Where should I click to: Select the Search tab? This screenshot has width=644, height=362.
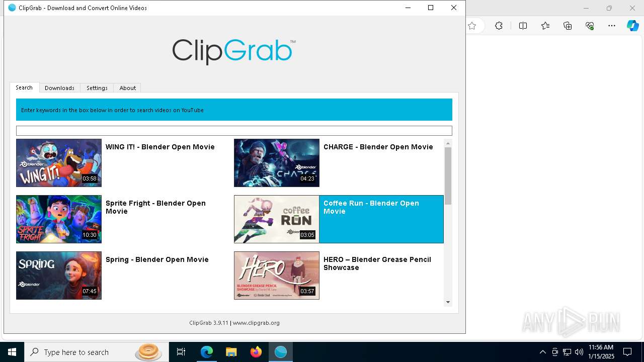click(24, 87)
